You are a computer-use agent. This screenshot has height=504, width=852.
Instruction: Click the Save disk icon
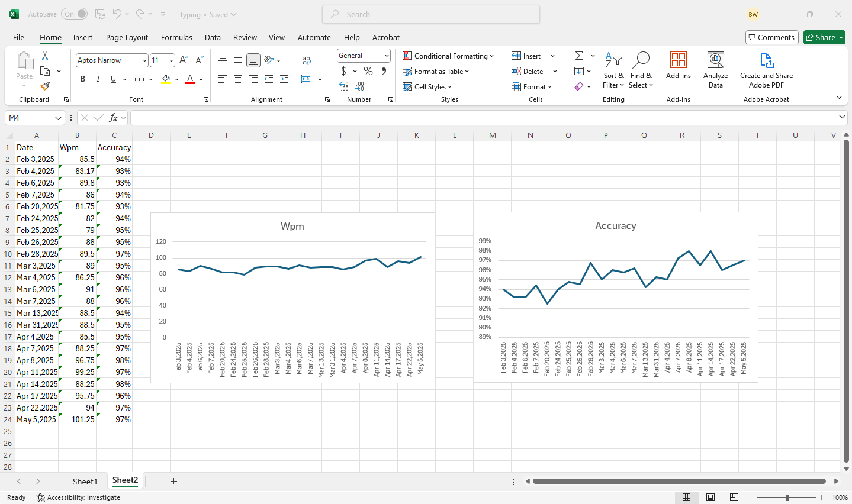[x=100, y=14]
